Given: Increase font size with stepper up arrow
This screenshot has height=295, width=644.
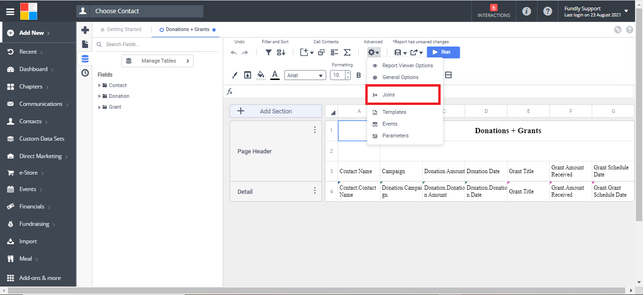Looking at the screenshot, I should point(348,73).
